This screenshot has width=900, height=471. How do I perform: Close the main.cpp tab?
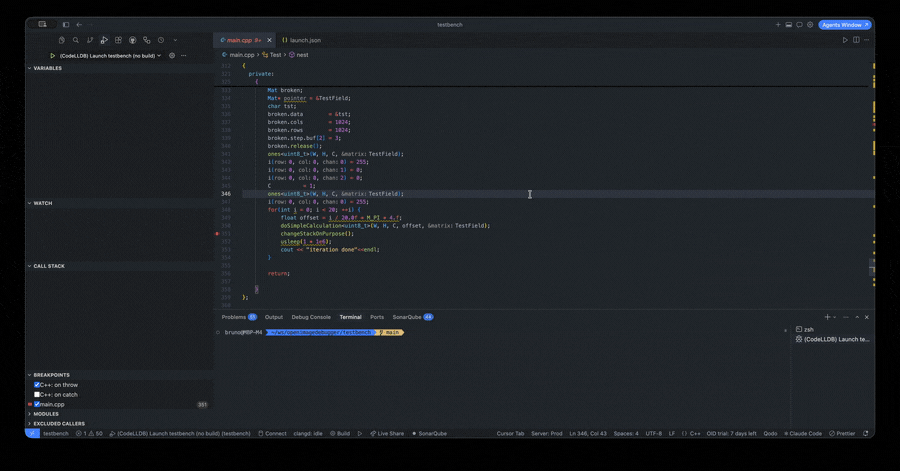click(x=269, y=40)
